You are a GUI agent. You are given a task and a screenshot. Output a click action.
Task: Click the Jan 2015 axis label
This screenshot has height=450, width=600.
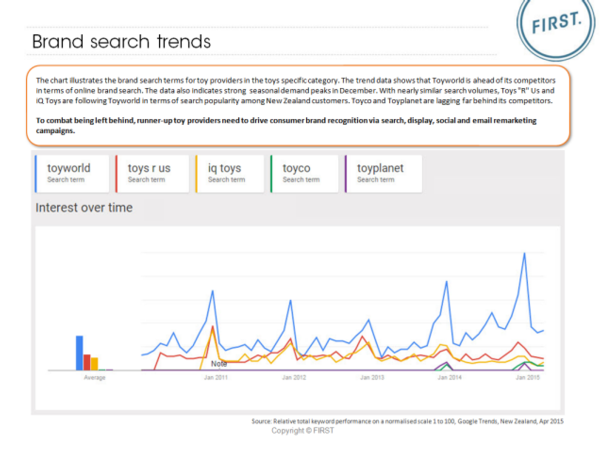(x=527, y=378)
